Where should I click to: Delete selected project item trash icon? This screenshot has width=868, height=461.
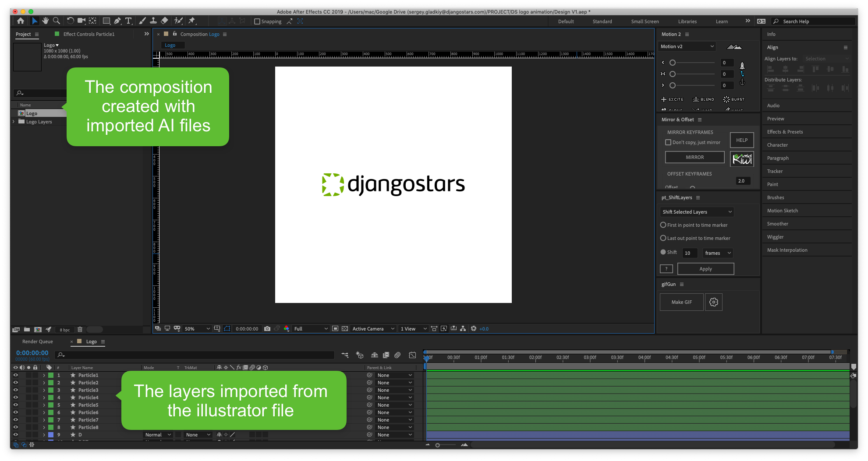click(80, 330)
